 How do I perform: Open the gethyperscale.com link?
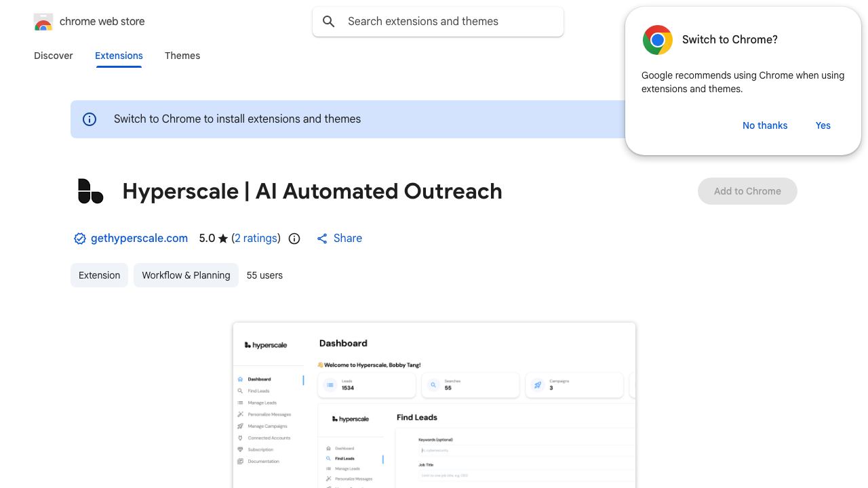(139, 239)
